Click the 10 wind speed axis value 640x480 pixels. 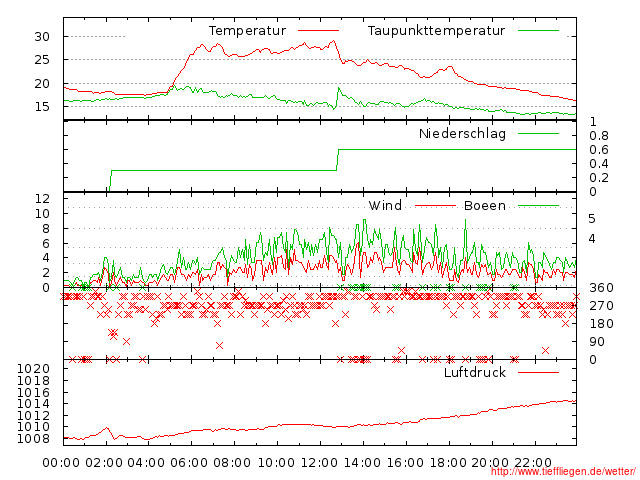point(43,213)
